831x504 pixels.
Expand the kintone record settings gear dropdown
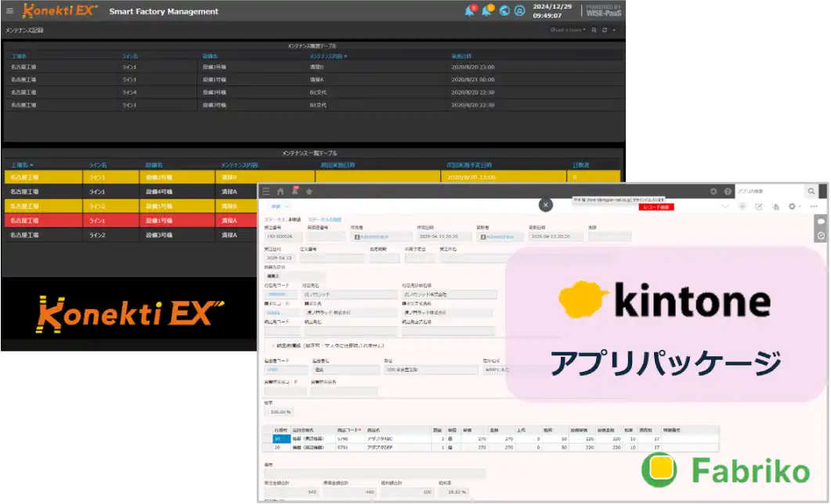click(x=794, y=207)
